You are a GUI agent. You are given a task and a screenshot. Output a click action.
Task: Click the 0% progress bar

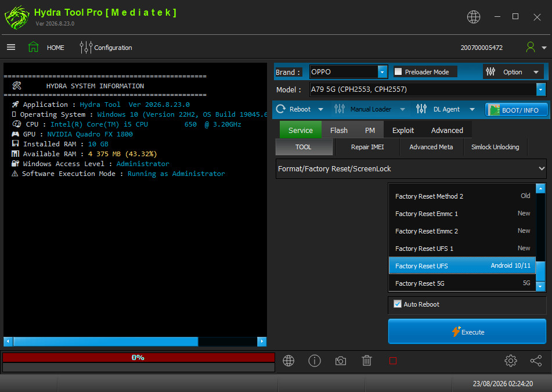coord(138,358)
